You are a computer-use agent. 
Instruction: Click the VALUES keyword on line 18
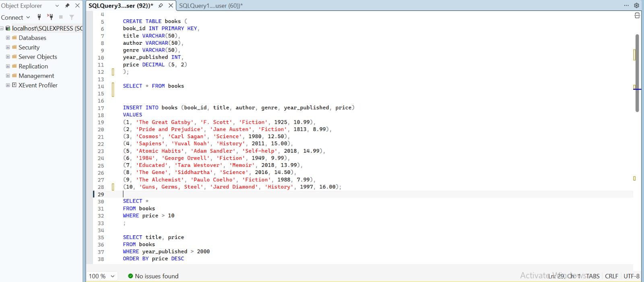(x=132, y=115)
